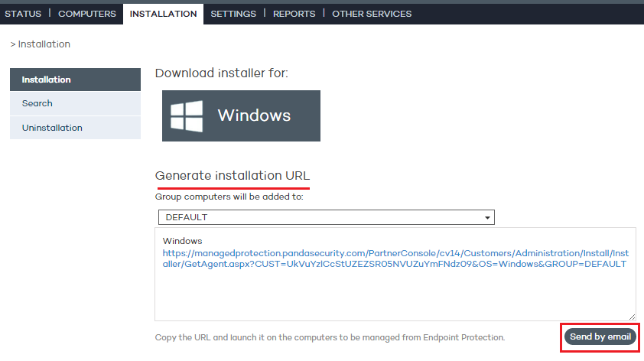The width and height of the screenshot is (644, 361).
Task: Click the 'Copy the URL and launch' hint text
Action: pyautogui.click(x=330, y=337)
